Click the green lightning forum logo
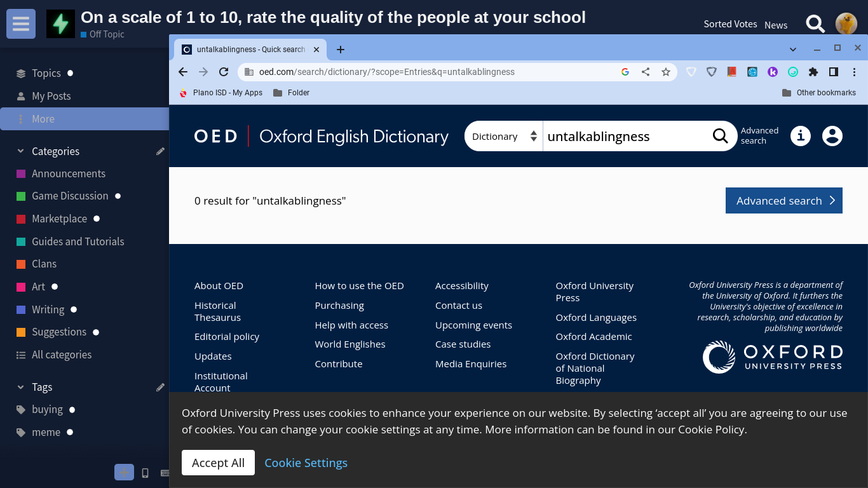Viewport: 868px width, 488px height. pyautogui.click(x=60, y=24)
